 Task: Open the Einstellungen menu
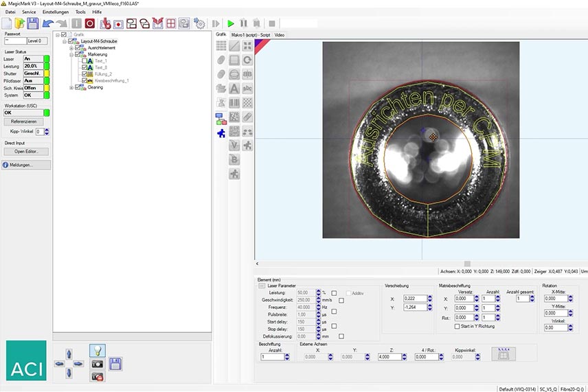coord(55,12)
